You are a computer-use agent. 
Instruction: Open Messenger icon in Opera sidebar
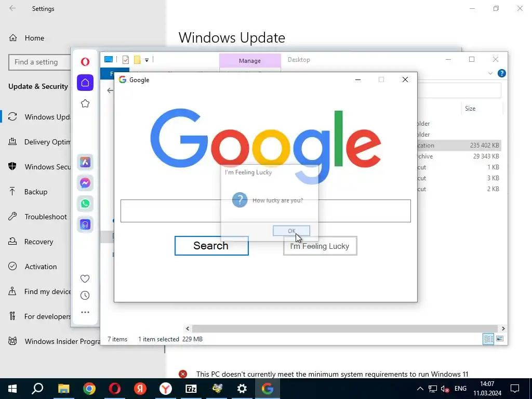(85, 183)
